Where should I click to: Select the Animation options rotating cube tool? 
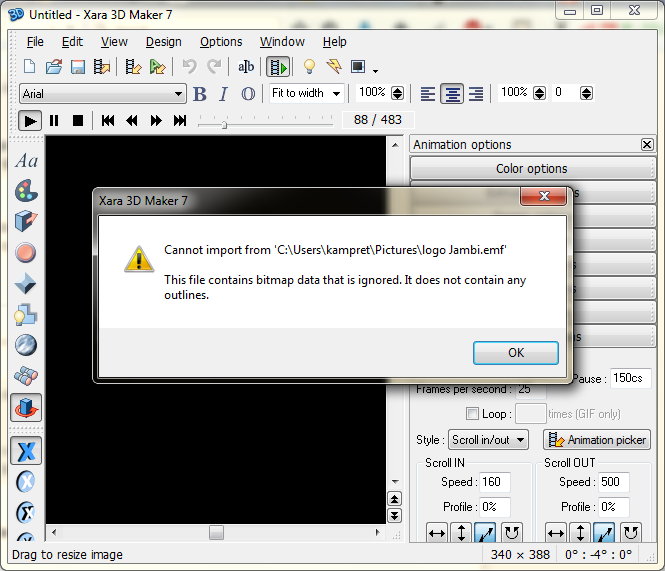tap(26, 408)
